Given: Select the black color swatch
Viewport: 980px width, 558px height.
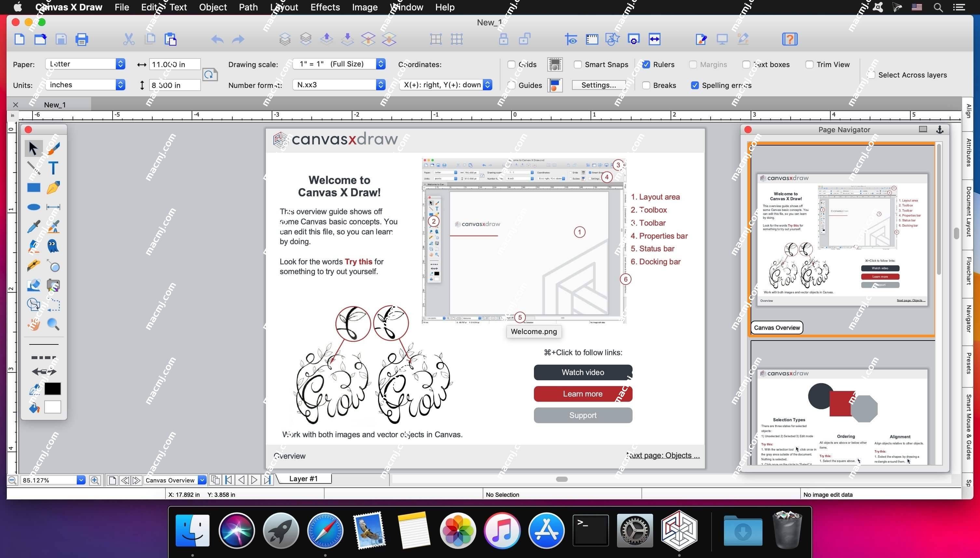Looking at the screenshot, I should [x=54, y=389].
